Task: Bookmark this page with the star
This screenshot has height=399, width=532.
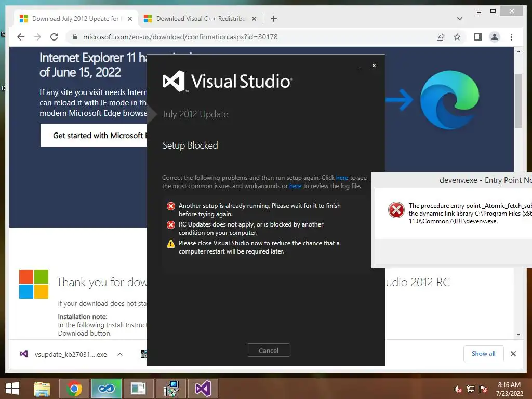Action: 457,37
